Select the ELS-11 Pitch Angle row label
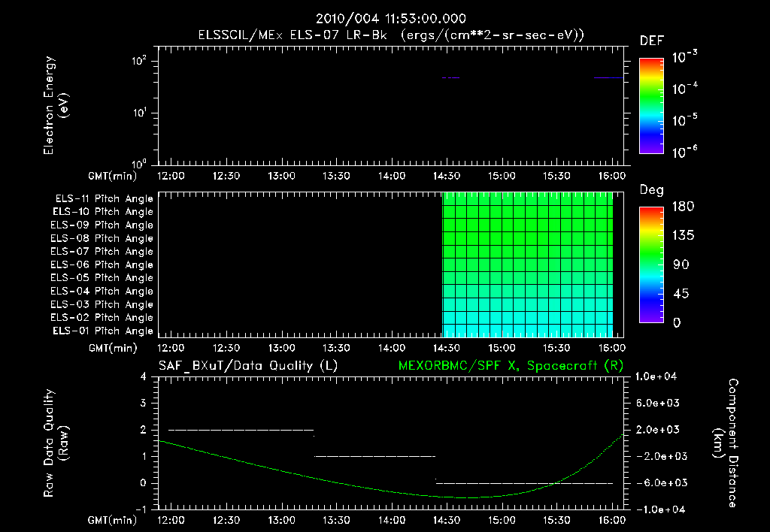Screen dimensions: 770x532 coord(104,199)
